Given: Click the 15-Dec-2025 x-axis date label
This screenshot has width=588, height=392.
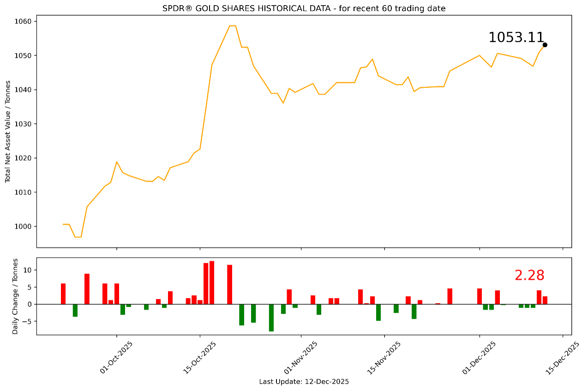Looking at the screenshot, I should click(563, 357).
